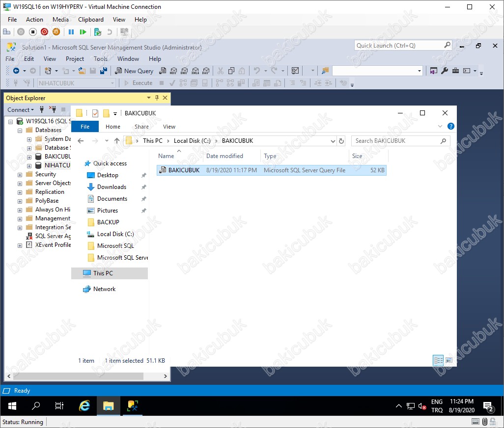Collapse the Databases folder node
The width and height of the screenshot is (504, 428).
coord(20,131)
